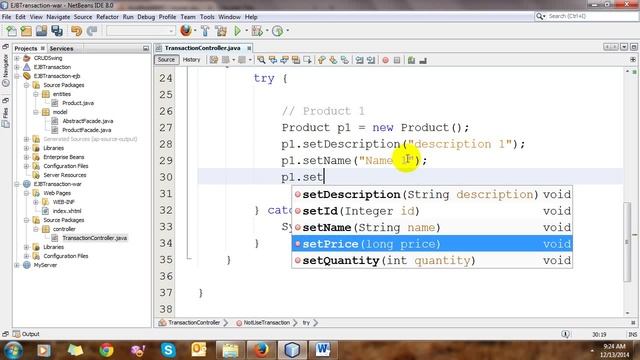Click the Navigator side panel tab
This screenshot has width=640, height=360.
tap(5, 67)
